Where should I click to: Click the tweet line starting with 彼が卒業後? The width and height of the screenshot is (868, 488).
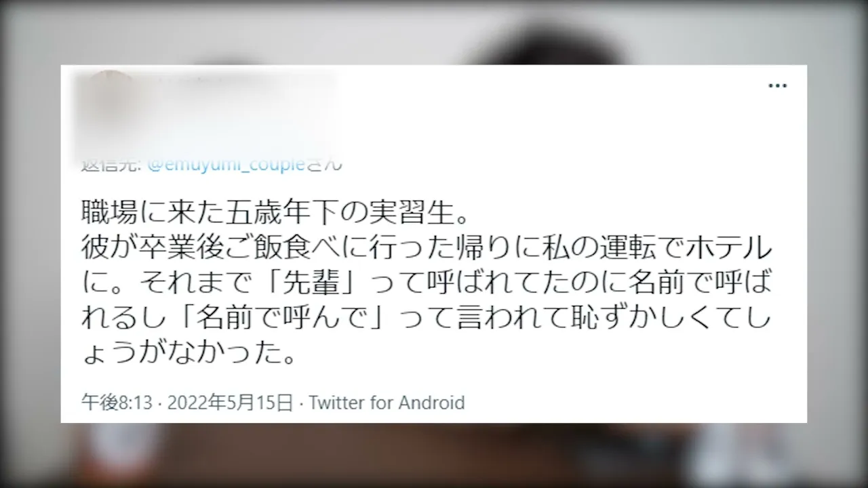click(427, 249)
